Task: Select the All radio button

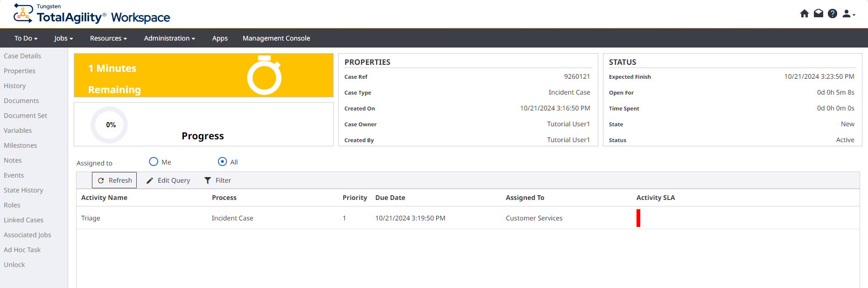Action: coord(223,162)
